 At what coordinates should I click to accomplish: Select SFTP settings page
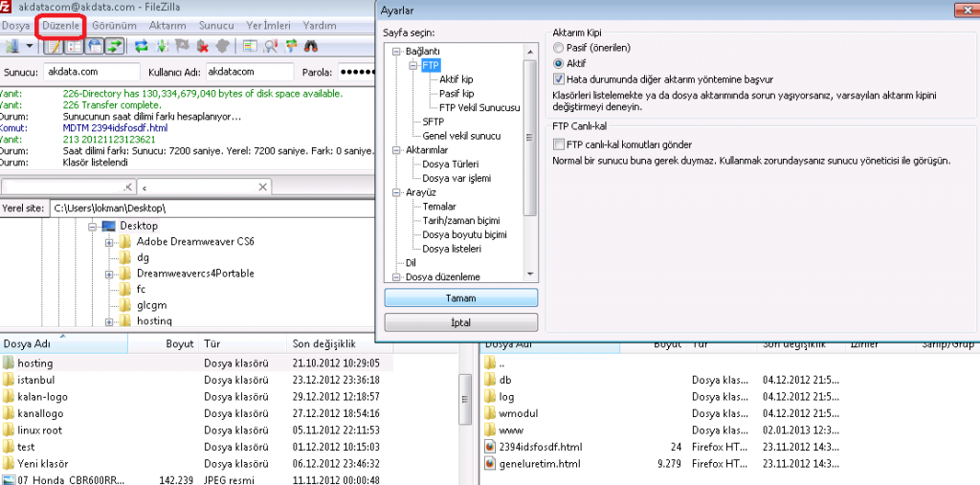point(434,121)
